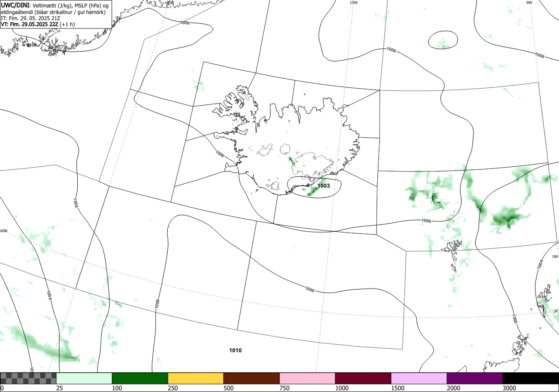Click the "250" legend scale value
The image size is (559, 392).
173,388
